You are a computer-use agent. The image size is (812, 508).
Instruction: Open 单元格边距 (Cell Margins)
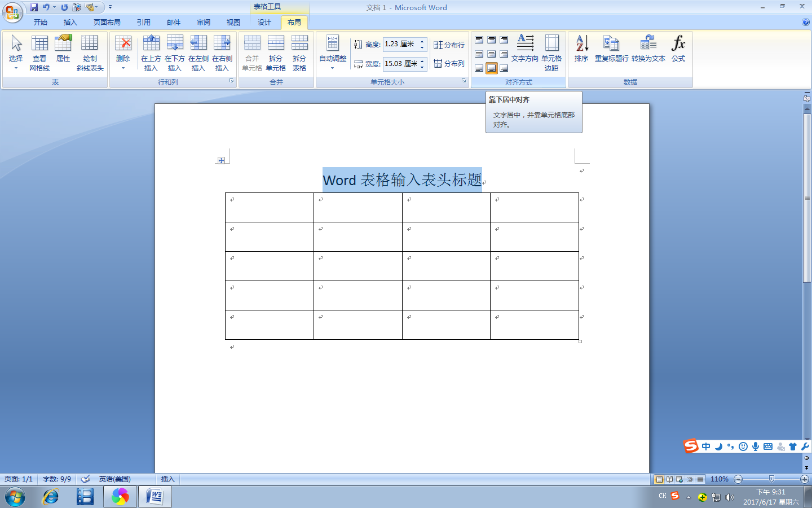[551, 53]
